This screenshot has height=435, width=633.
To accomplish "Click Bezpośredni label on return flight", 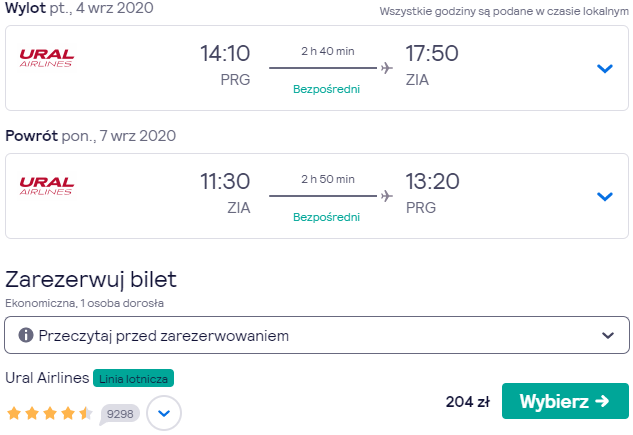I will tap(326, 217).
